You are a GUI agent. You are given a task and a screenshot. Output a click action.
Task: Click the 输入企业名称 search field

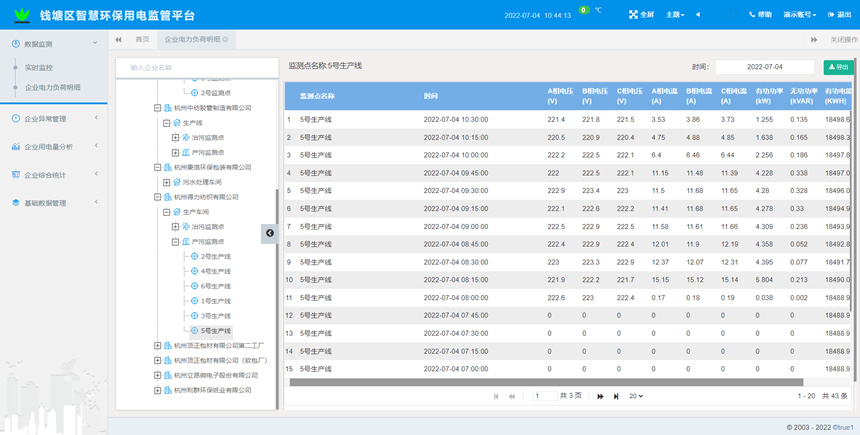point(195,67)
